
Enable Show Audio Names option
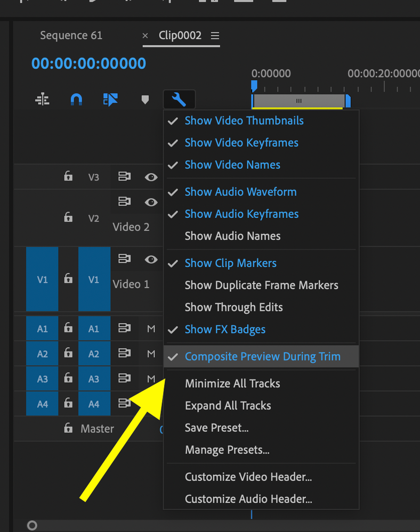tap(232, 236)
